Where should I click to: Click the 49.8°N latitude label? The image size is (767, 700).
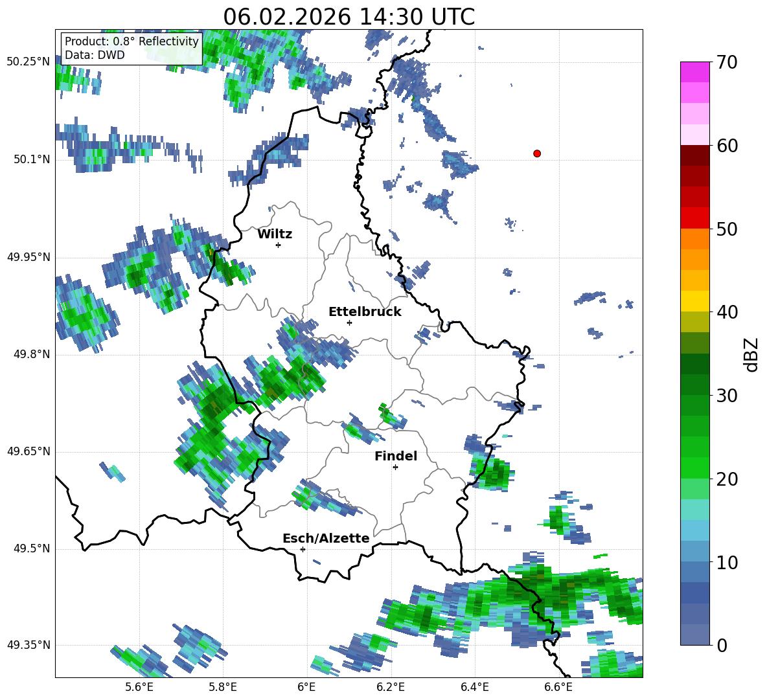click(32, 354)
